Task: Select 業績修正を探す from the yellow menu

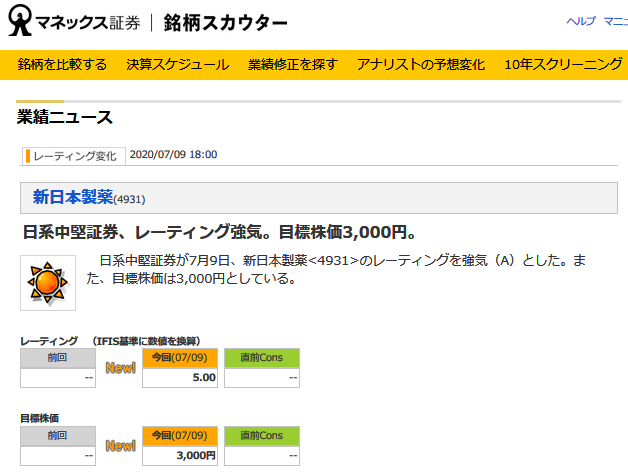Action: 292,65
